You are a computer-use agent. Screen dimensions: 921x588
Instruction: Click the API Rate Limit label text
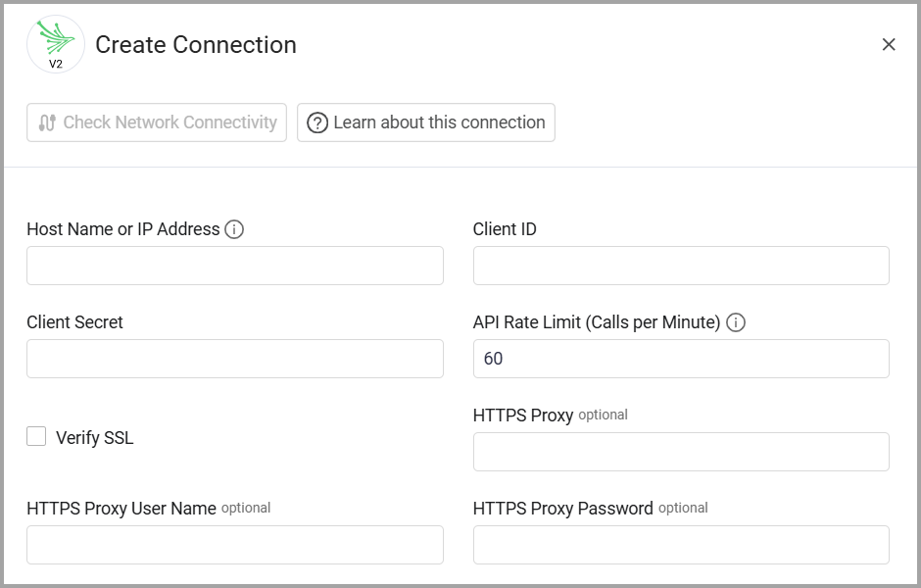click(597, 322)
